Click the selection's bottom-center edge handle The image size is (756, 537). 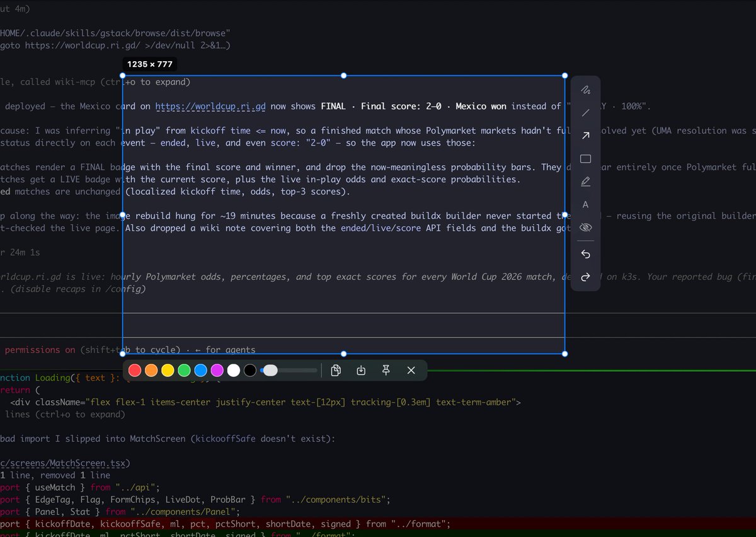pyautogui.click(x=343, y=354)
